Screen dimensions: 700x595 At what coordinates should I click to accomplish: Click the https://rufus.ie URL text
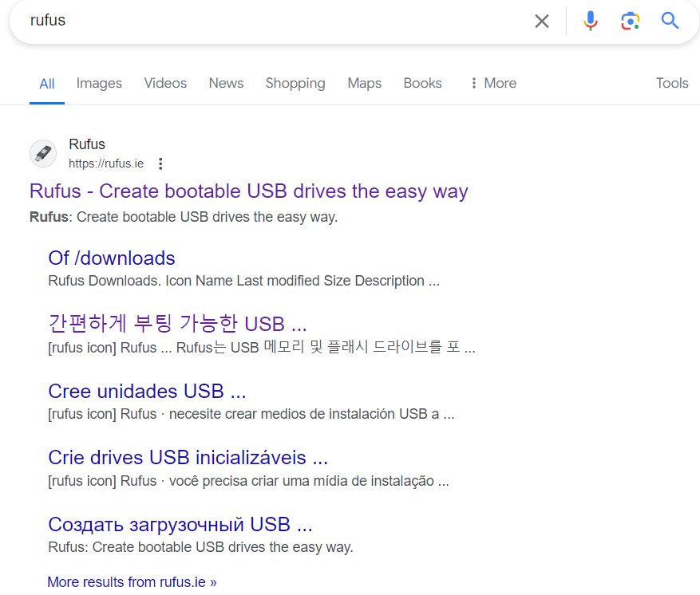coord(106,164)
